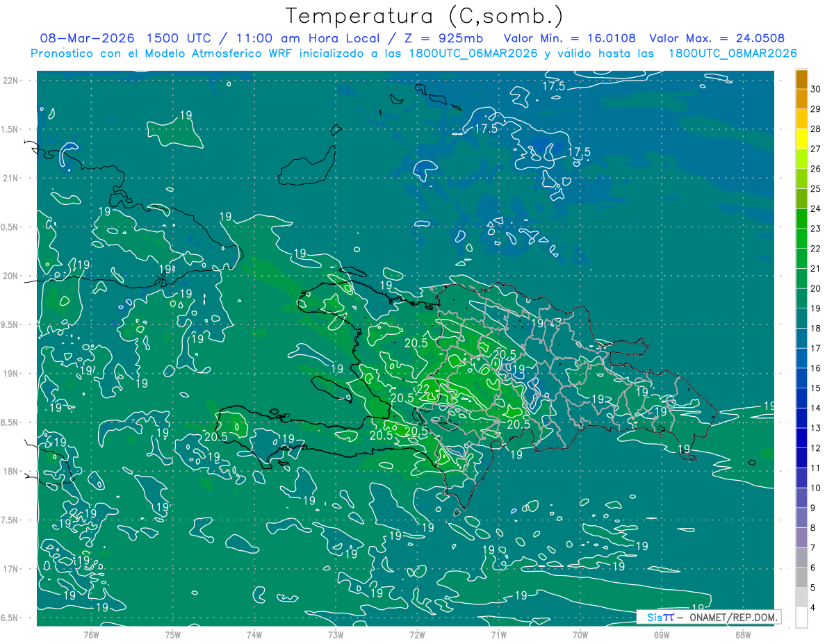Click the '74W' longitude axis label

(254, 634)
